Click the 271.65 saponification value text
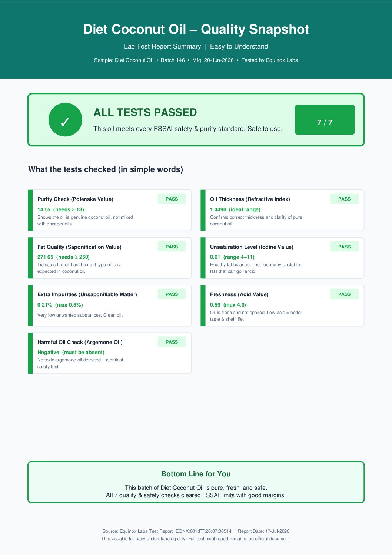This screenshot has width=392, height=555. pos(45,257)
